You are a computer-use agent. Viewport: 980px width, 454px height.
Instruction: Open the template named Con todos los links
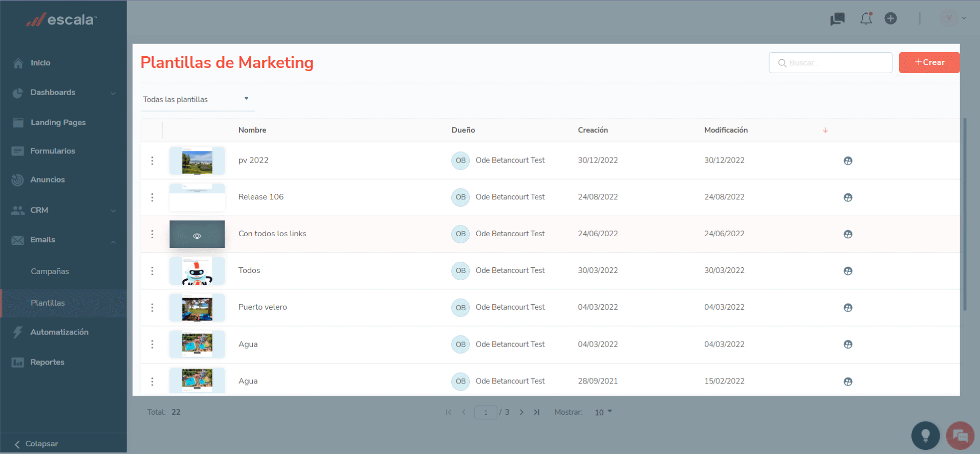[x=272, y=234]
